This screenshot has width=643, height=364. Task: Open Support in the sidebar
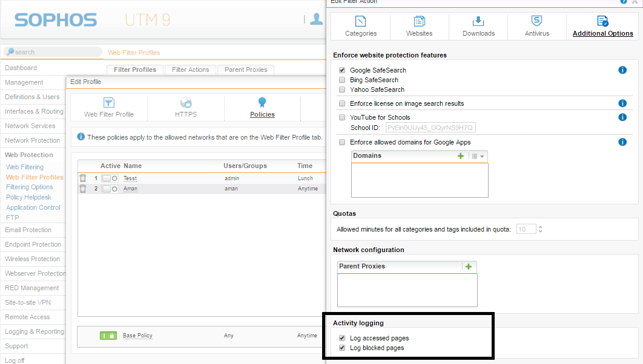16,346
